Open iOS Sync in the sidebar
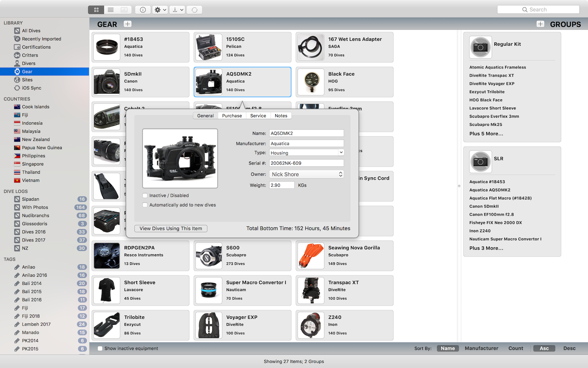 coord(31,88)
